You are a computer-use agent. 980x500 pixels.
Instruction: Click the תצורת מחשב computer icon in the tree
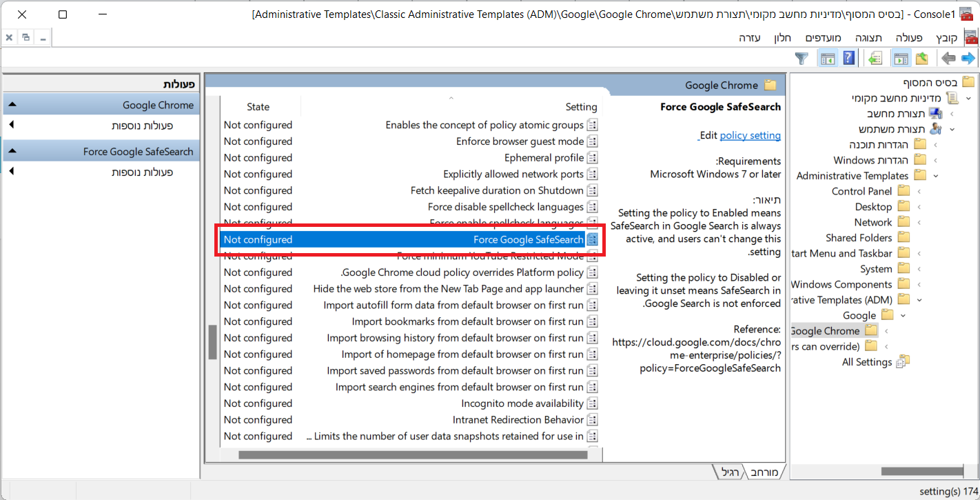[x=935, y=113]
